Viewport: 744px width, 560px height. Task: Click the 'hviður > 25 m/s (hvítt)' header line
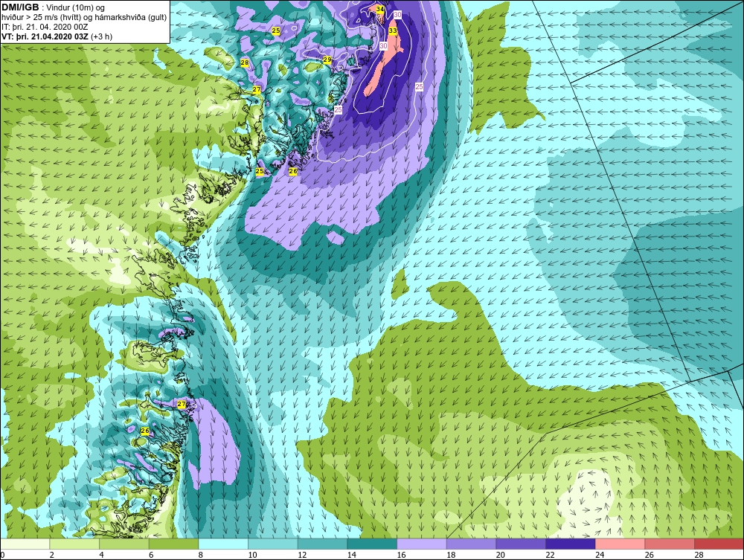tap(84, 18)
